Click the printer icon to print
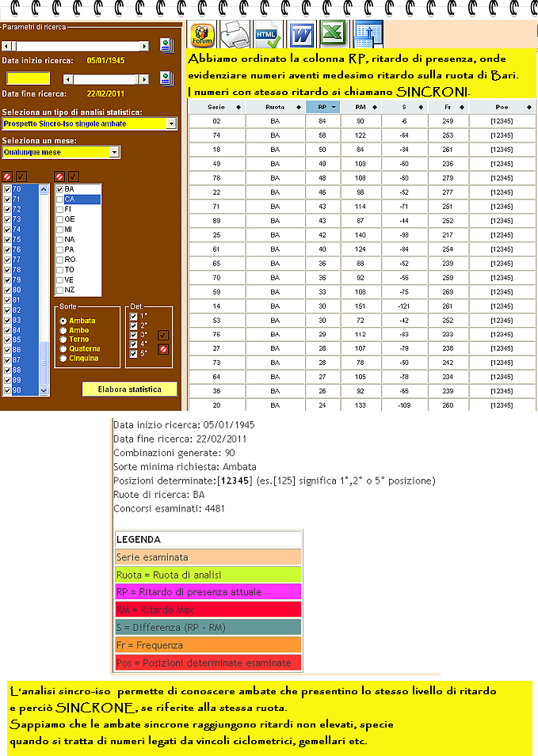The width and height of the screenshot is (538, 756). pos(235,35)
